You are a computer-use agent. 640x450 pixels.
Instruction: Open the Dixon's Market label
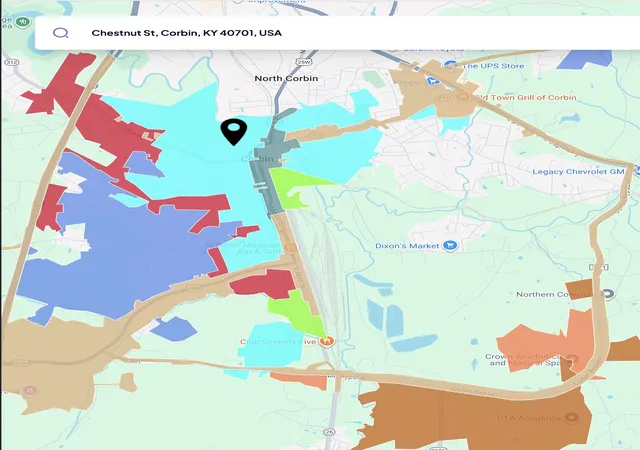[x=407, y=246]
